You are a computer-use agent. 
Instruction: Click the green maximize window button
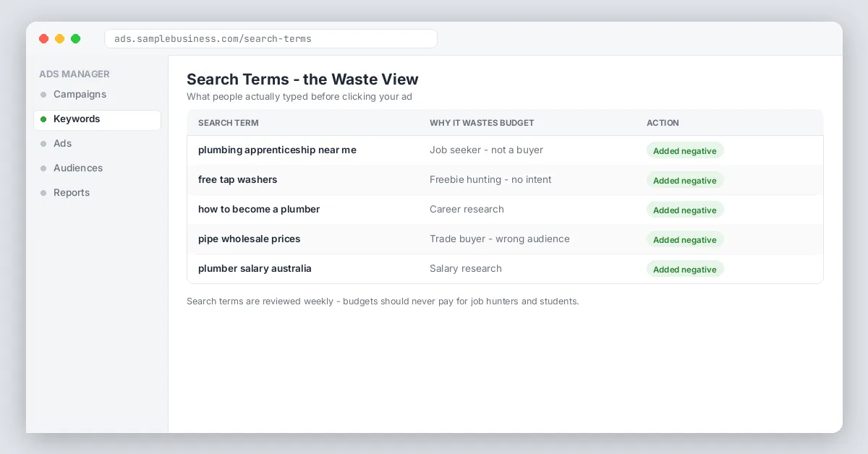click(75, 38)
